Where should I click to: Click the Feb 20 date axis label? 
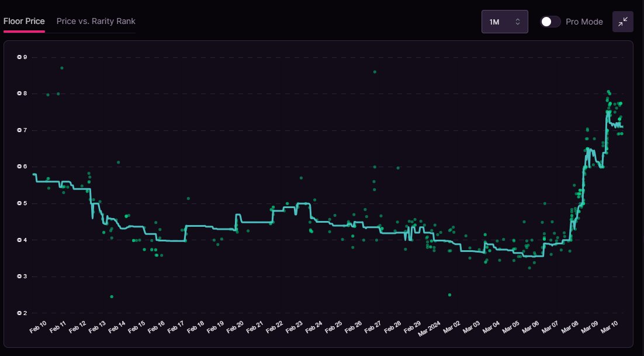tap(235, 327)
